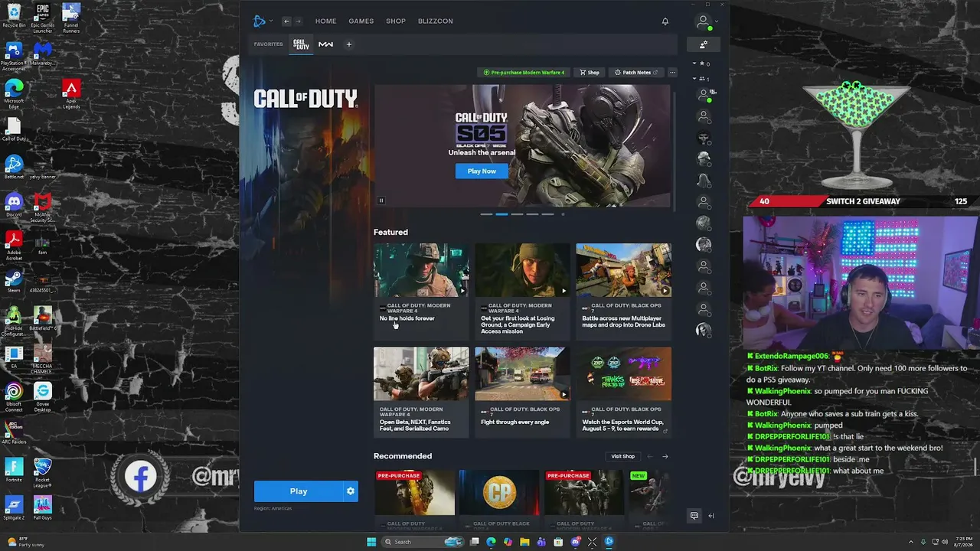Viewport: 980px width, 551px height.
Task: Open the Malwarebytes desktop icon
Action: point(43,54)
